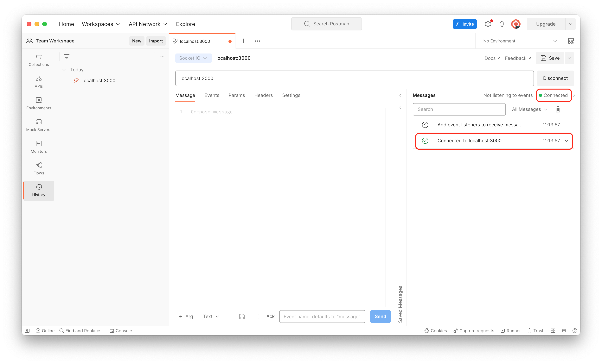Click the Upgrade button
This screenshot has width=602, height=364.
pyautogui.click(x=546, y=24)
